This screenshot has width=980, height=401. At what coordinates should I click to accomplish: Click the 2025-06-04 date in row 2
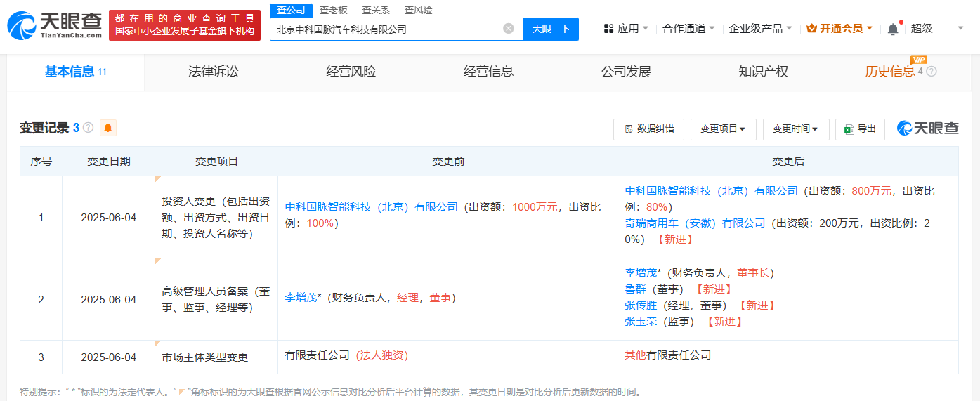click(108, 300)
